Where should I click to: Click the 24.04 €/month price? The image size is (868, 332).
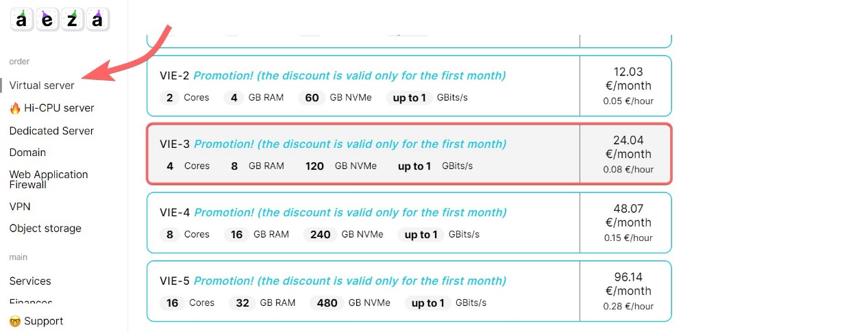point(628,147)
